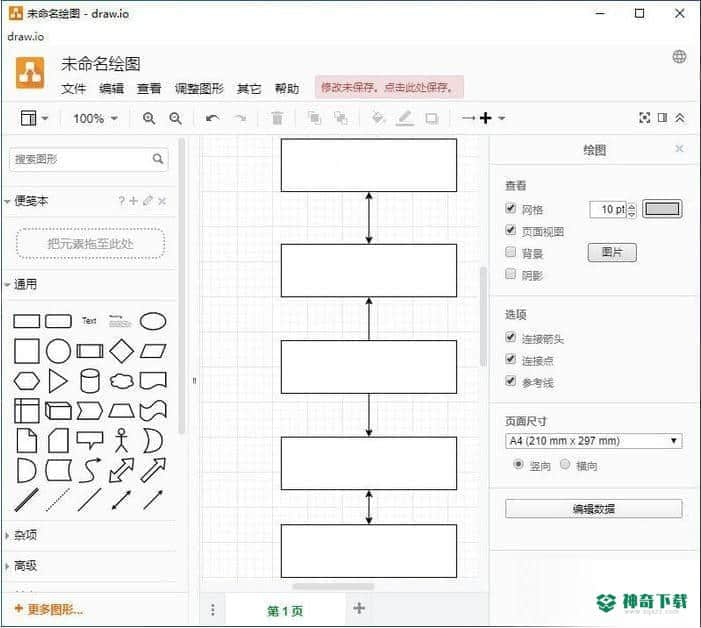Select the ellipse shape

pyautogui.click(x=153, y=321)
